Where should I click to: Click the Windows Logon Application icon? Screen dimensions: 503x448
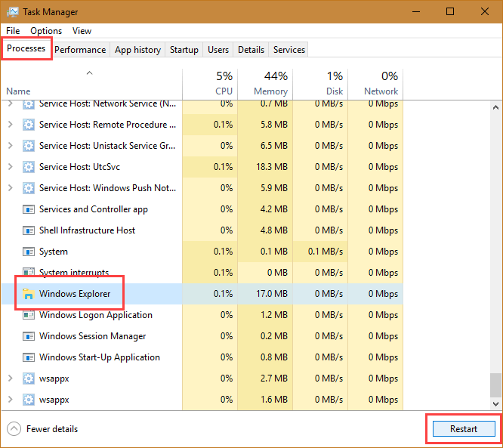pos(29,315)
